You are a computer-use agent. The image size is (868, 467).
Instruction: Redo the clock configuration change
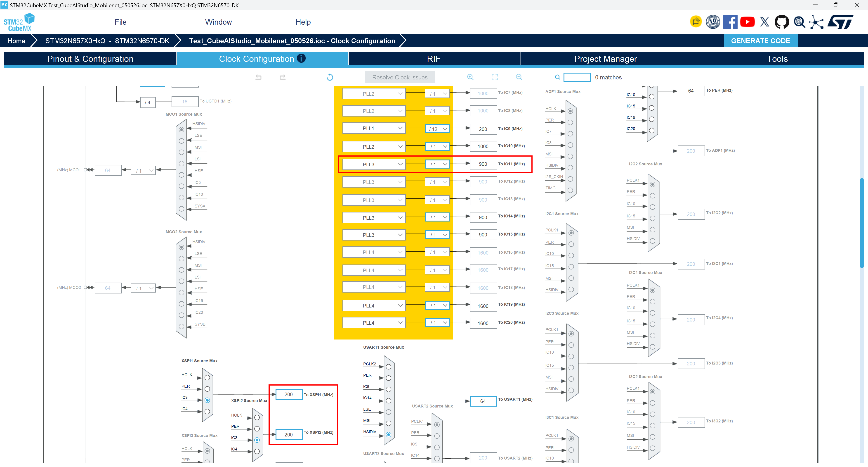point(283,77)
